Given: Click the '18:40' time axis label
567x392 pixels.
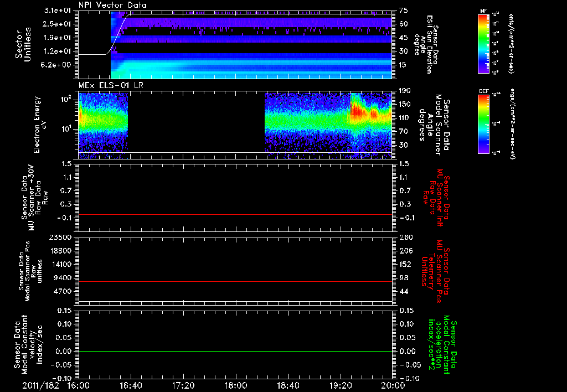Looking at the screenshot, I should [x=288, y=385].
